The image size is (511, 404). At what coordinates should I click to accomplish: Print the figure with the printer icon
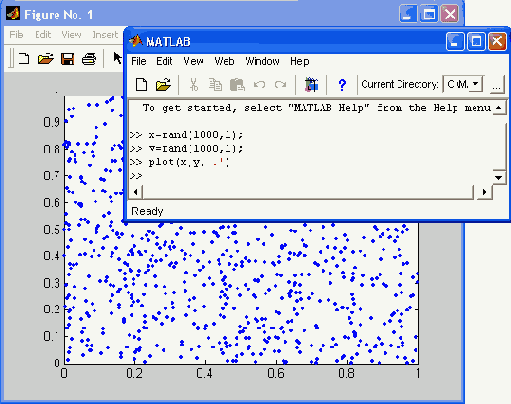tap(89, 59)
